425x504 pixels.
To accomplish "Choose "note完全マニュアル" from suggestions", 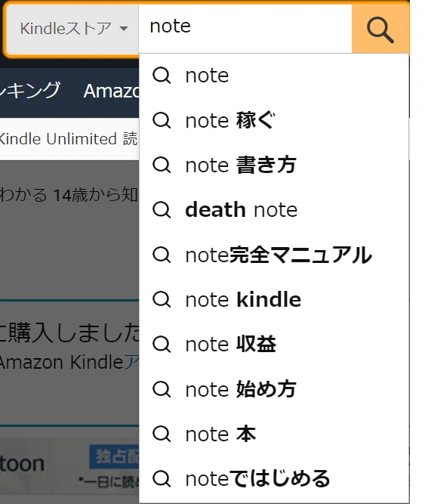I will pyautogui.click(x=274, y=255).
